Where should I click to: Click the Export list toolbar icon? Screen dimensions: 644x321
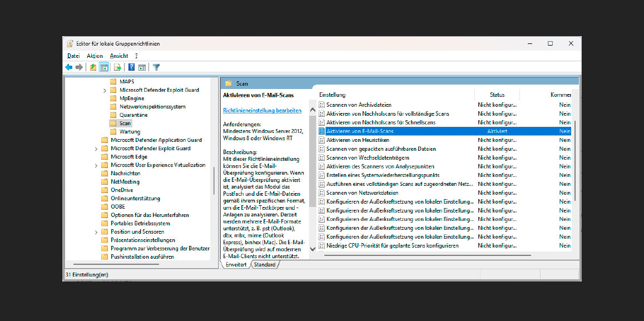point(116,67)
